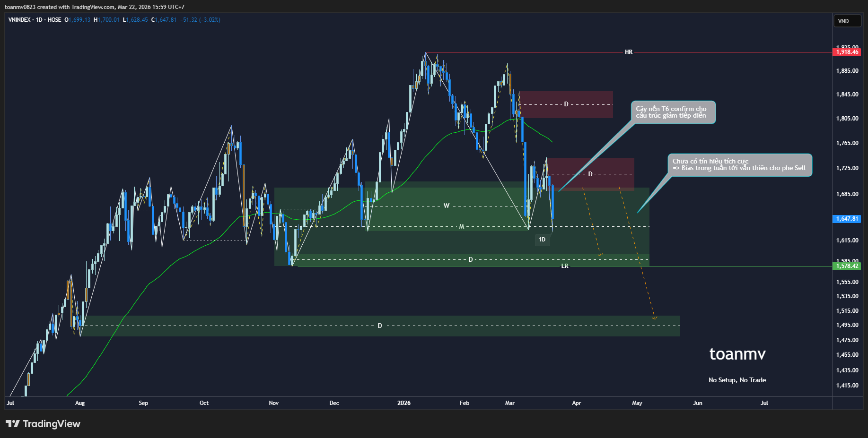868x438 pixels.
Task: Click 1,685.00 on the price axis
Action: pos(847,194)
